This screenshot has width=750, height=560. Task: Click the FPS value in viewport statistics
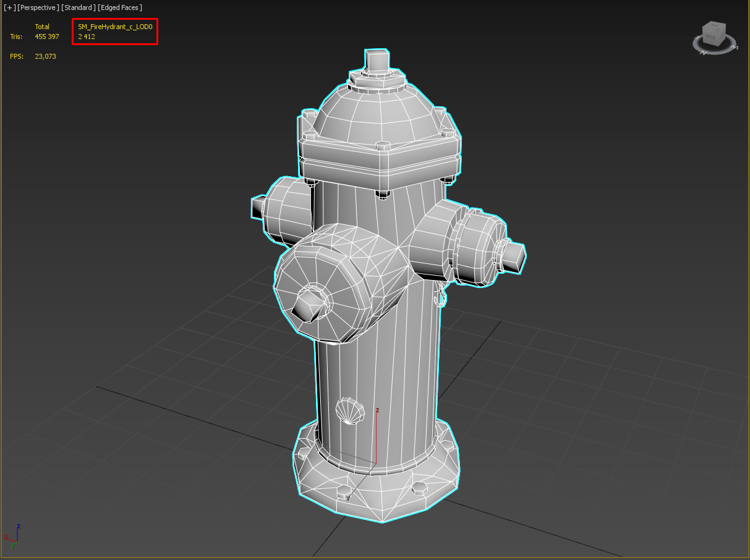tap(45, 56)
